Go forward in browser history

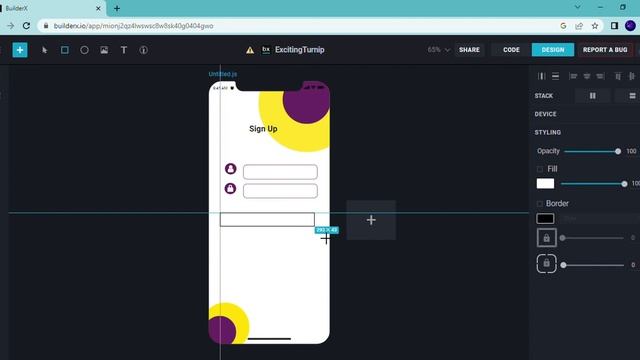(10, 26)
